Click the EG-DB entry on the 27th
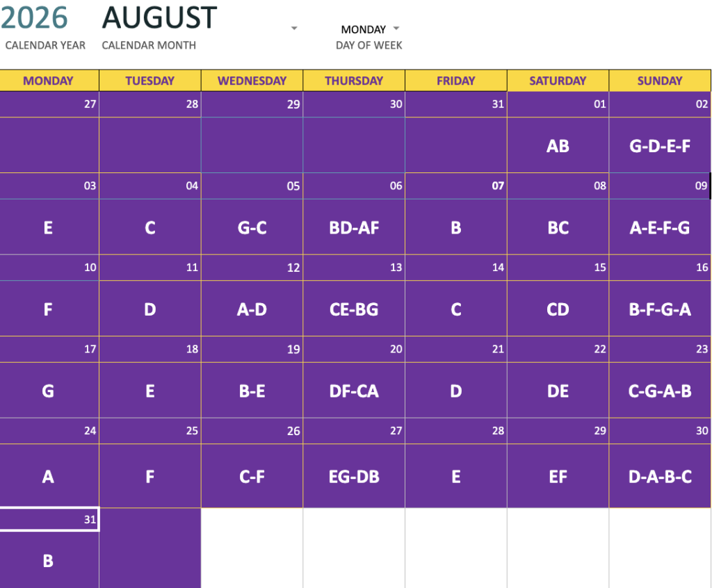Screen dimensions: 712x588 (x=354, y=476)
